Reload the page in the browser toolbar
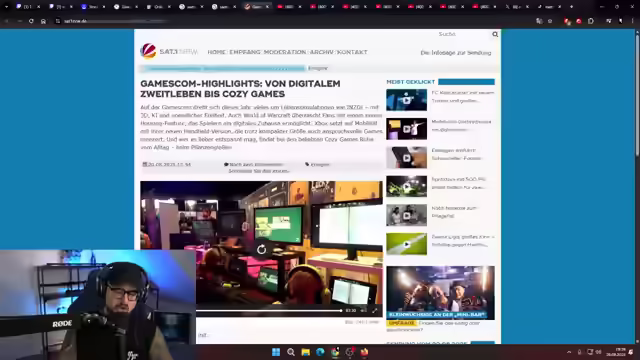Screen dimensions: 640x360 (x=31, y=21)
